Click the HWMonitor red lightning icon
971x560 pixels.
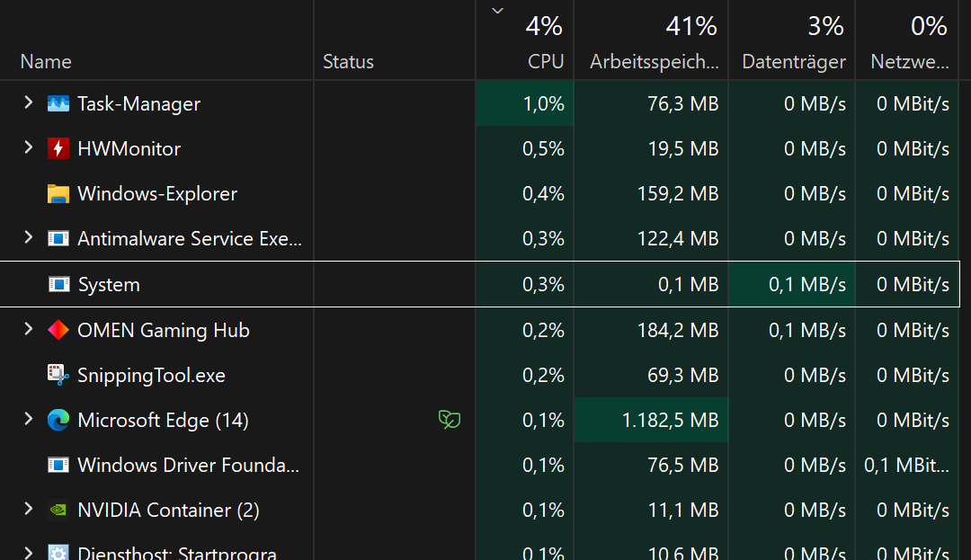[58, 148]
